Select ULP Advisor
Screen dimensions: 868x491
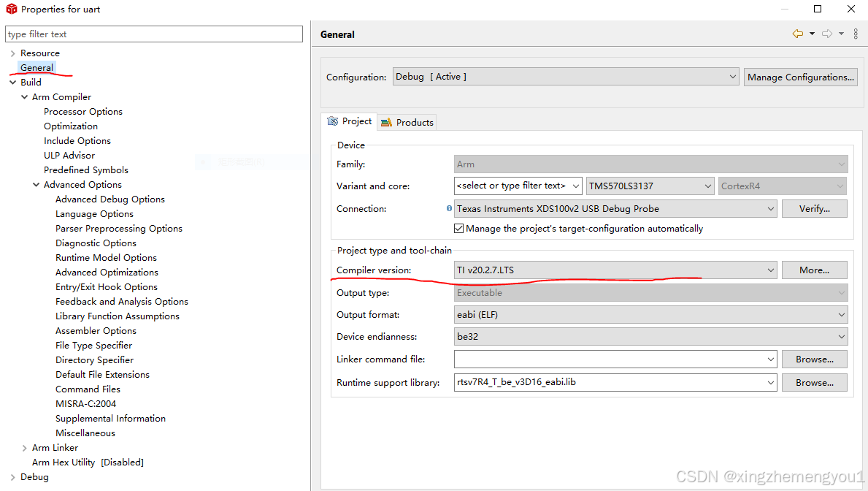(x=69, y=155)
